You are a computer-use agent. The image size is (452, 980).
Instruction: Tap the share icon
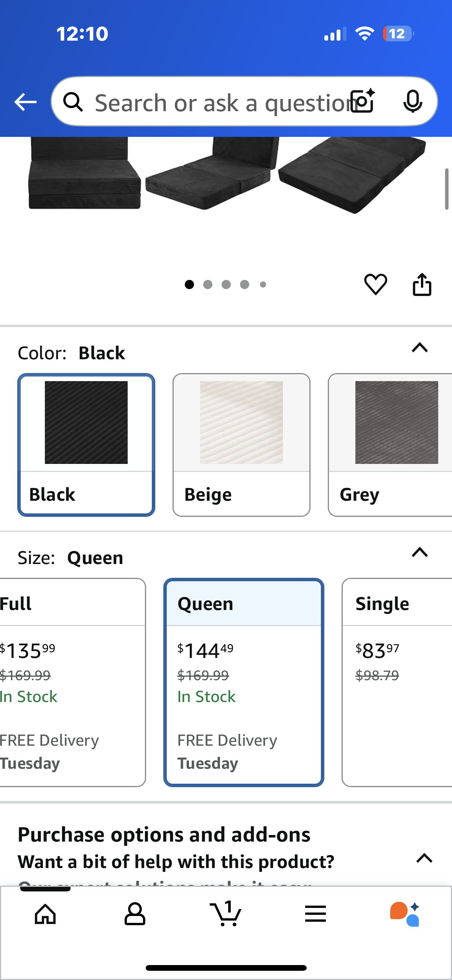click(x=422, y=284)
